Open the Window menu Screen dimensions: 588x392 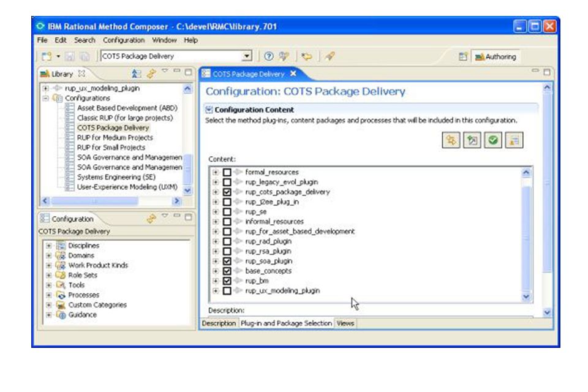(164, 40)
